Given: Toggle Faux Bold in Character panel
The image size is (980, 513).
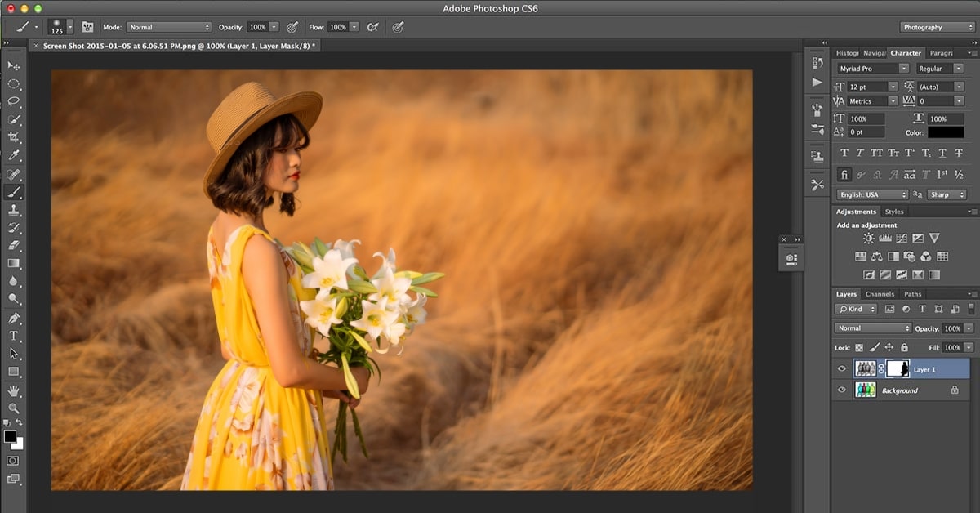Looking at the screenshot, I should (844, 153).
